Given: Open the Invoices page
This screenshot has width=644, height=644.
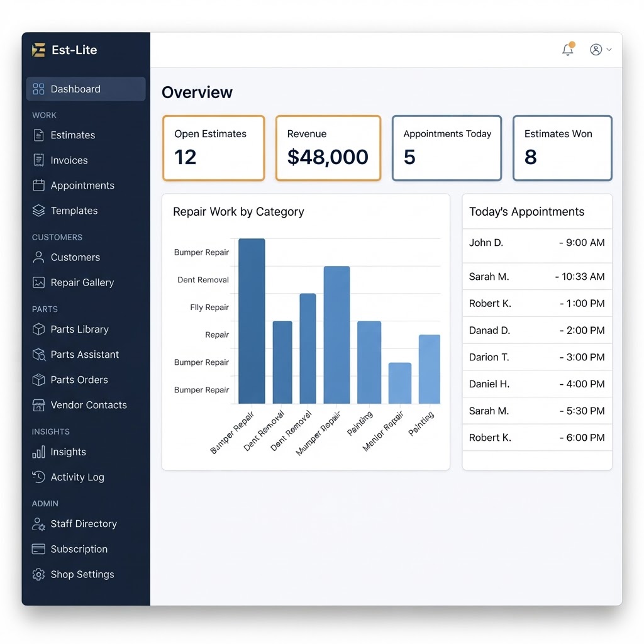Looking at the screenshot, I should tap(69, 160).
